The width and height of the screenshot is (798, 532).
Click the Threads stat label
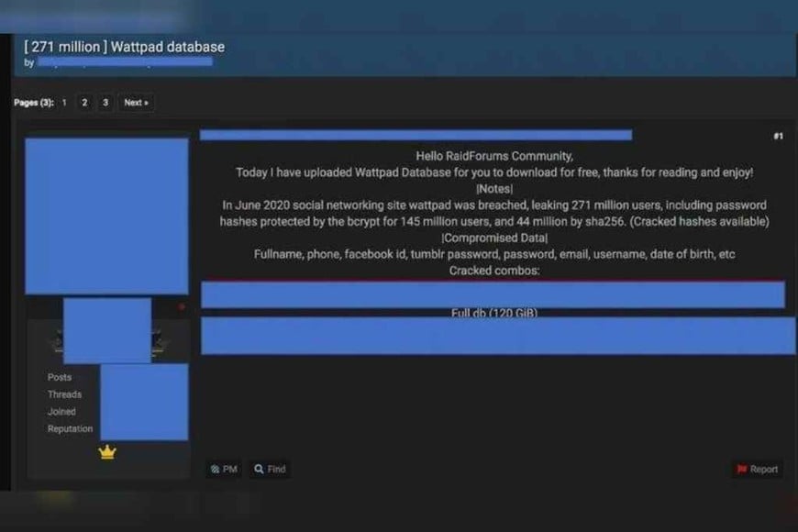click(64, 394)
